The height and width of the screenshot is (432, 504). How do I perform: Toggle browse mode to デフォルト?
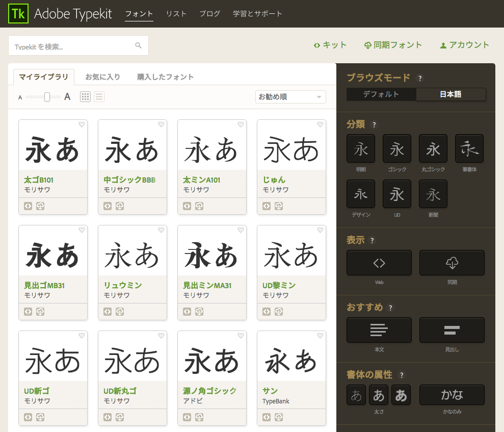[381, 94]
